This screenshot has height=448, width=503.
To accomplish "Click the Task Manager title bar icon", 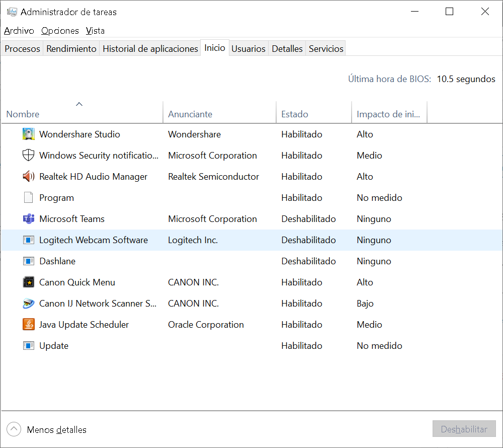I will coord(12,12).
